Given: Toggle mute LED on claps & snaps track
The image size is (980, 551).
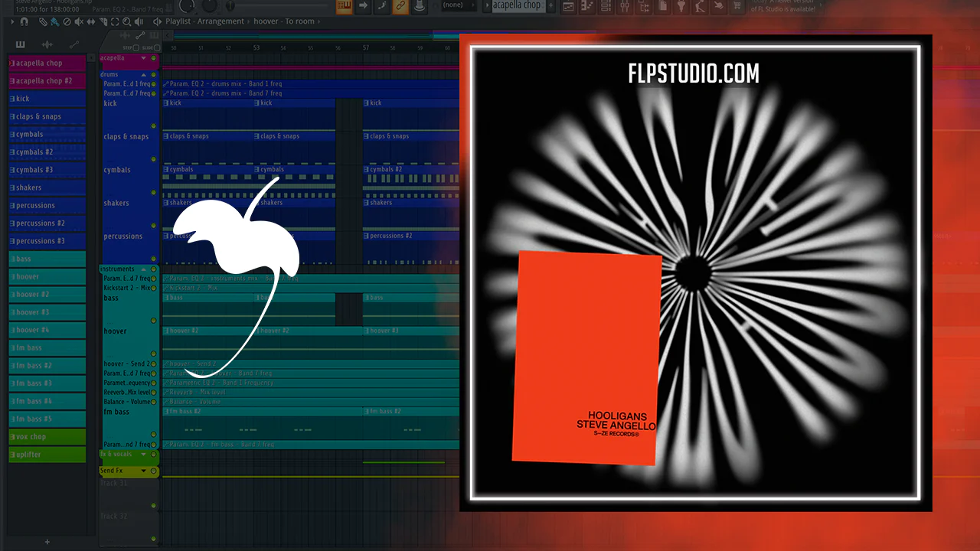Looking at the screenshot, I should coord(154,159).
